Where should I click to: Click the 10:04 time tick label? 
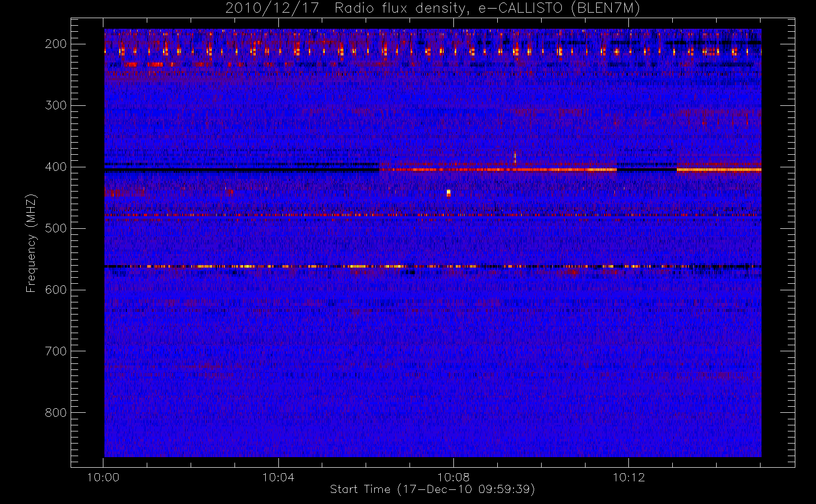click(278, 477)
